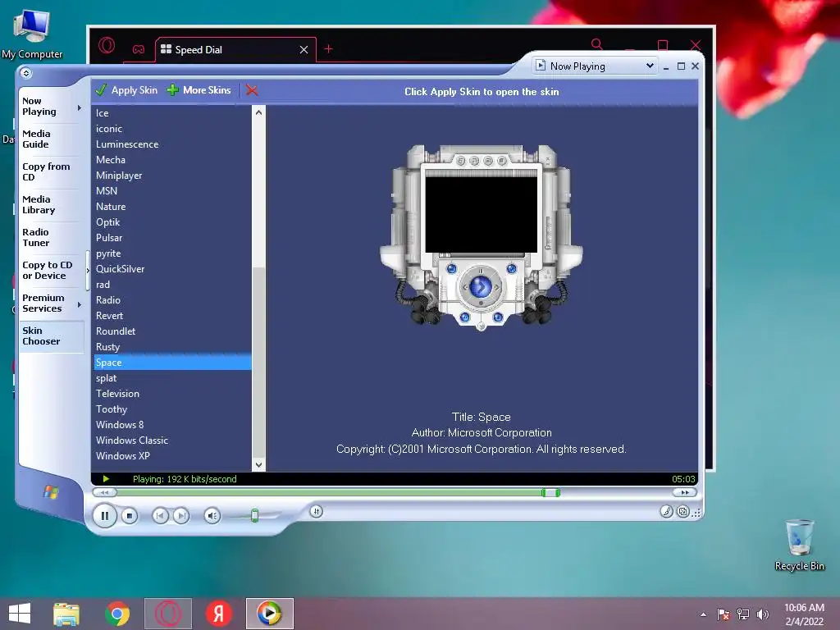Click the Space skin preview image

481,237
